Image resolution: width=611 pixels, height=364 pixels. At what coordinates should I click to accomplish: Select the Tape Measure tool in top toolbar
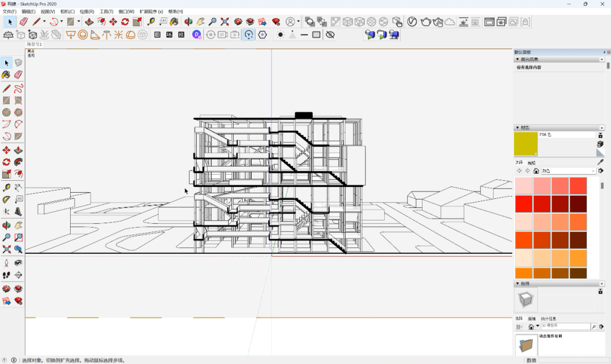151,22
